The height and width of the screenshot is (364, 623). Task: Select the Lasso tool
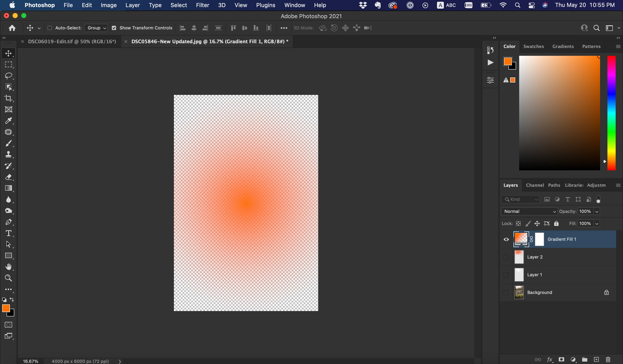point(9,76)
